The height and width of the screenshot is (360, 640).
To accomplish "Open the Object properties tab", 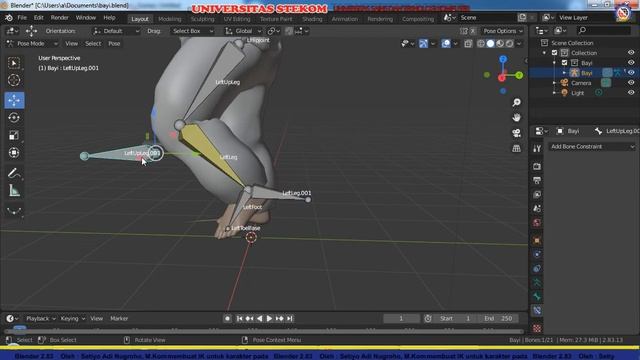I will tap(537, 240).
